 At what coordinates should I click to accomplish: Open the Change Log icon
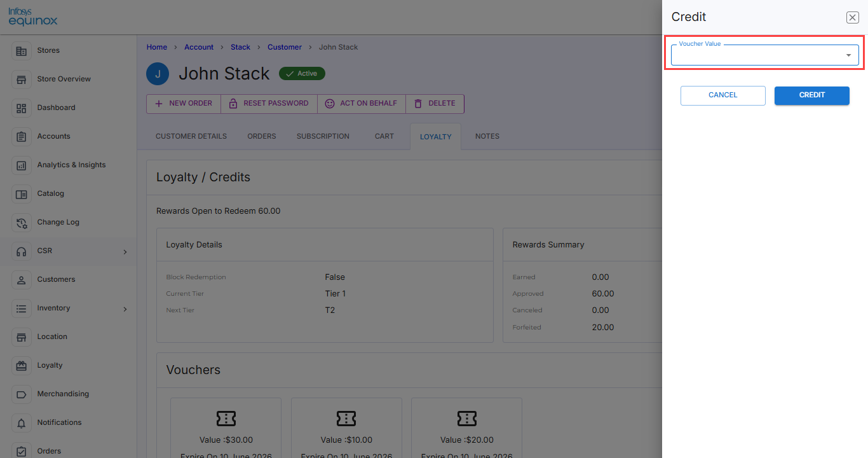tap(22, 223)
